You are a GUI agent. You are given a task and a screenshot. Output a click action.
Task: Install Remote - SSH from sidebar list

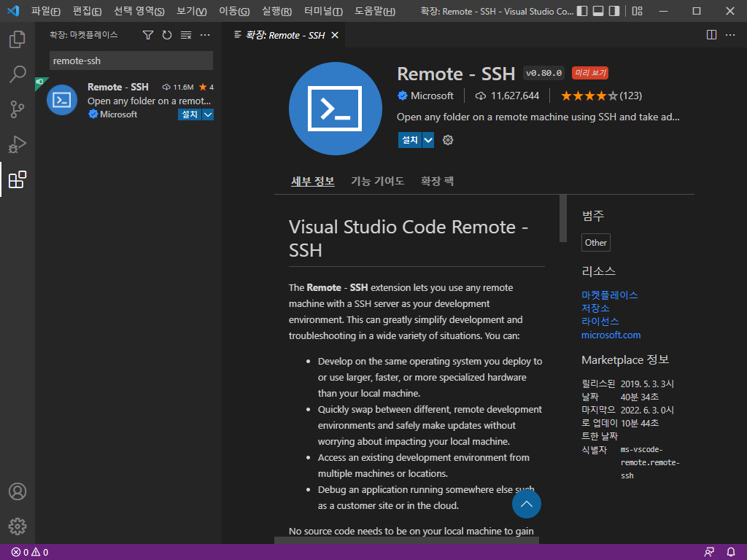coord(190,114)
